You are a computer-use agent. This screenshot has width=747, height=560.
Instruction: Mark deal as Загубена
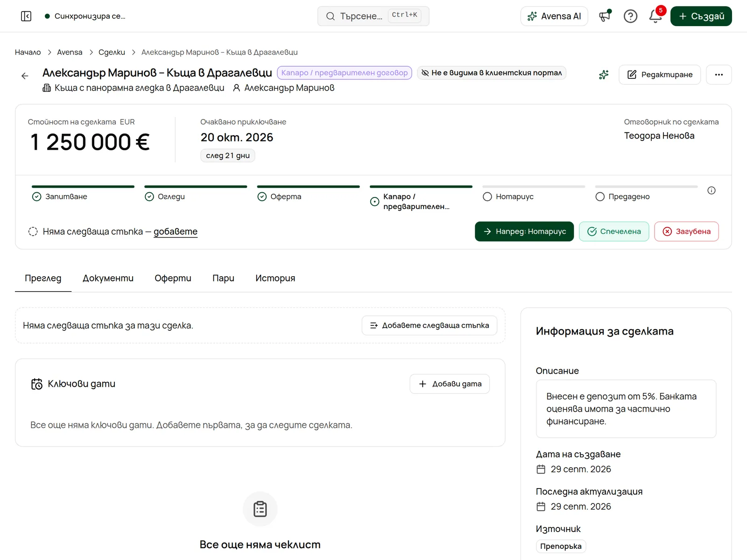(686, 231)
